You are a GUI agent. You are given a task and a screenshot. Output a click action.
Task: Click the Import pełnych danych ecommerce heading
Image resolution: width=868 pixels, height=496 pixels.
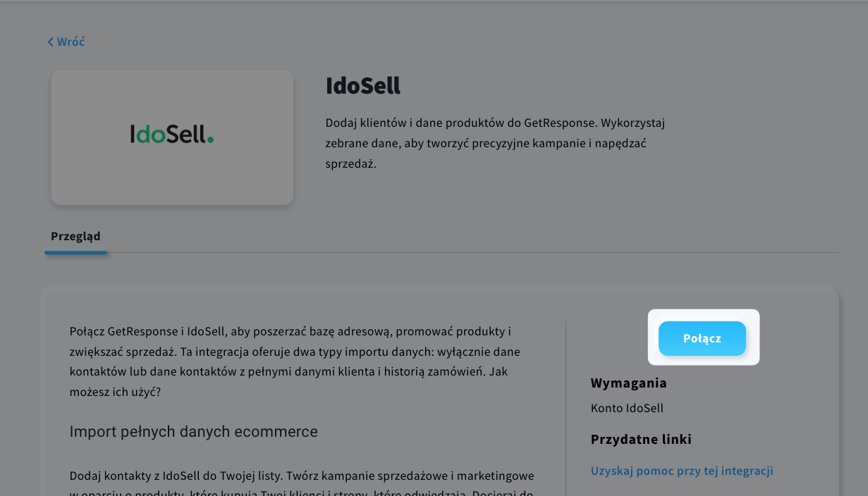[194, 432]
